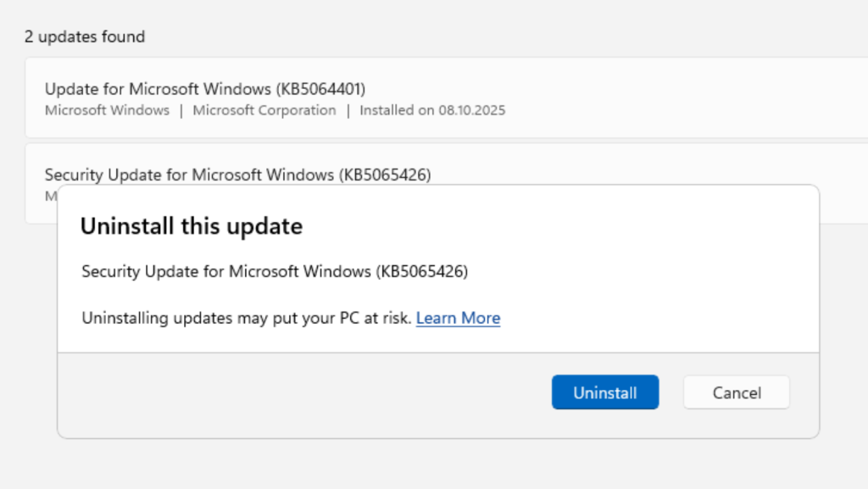The image size is (868, 489).
Task: Click the "Uninstall this update" dialog title
Action: [x=191, y=226]
